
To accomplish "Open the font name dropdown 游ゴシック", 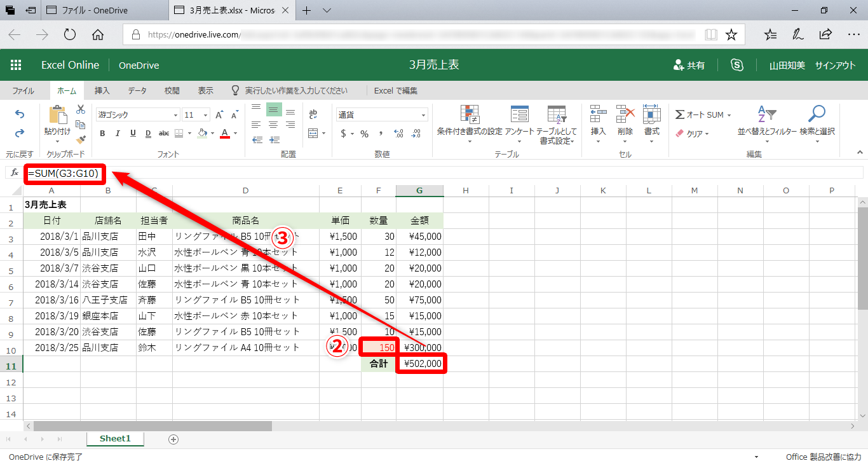I will (138, 115).
